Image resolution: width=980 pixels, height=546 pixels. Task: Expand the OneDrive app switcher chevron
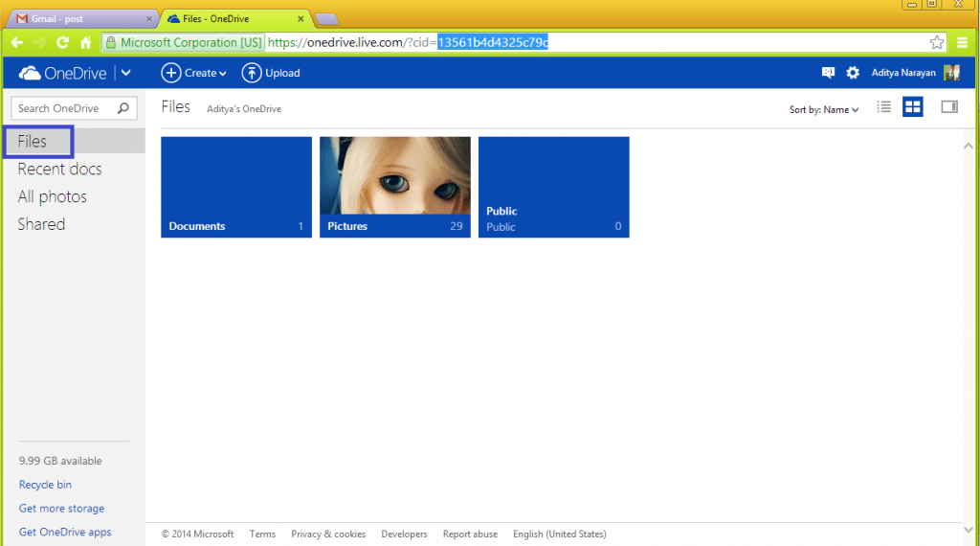pos(125,73)
